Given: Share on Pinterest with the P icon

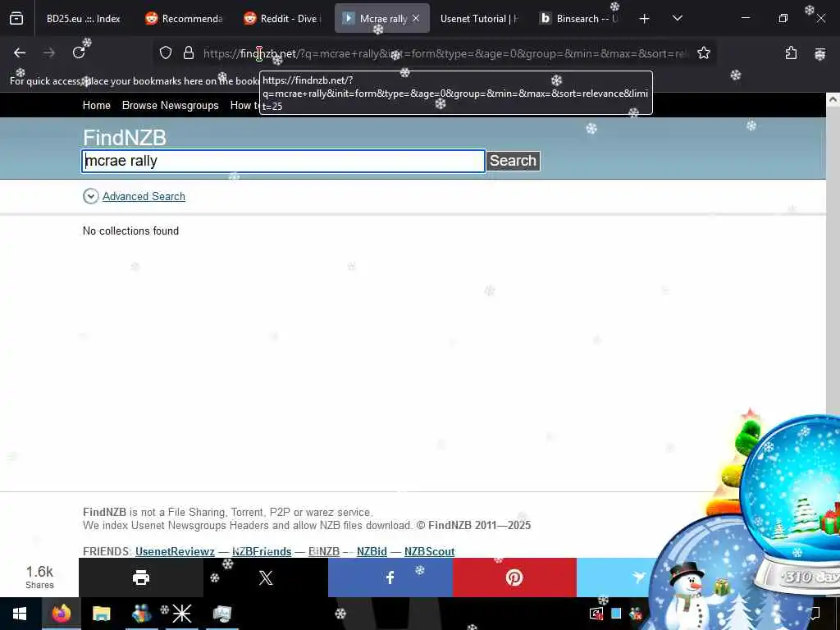Looking at the screenshot, I should pos(514,577).
